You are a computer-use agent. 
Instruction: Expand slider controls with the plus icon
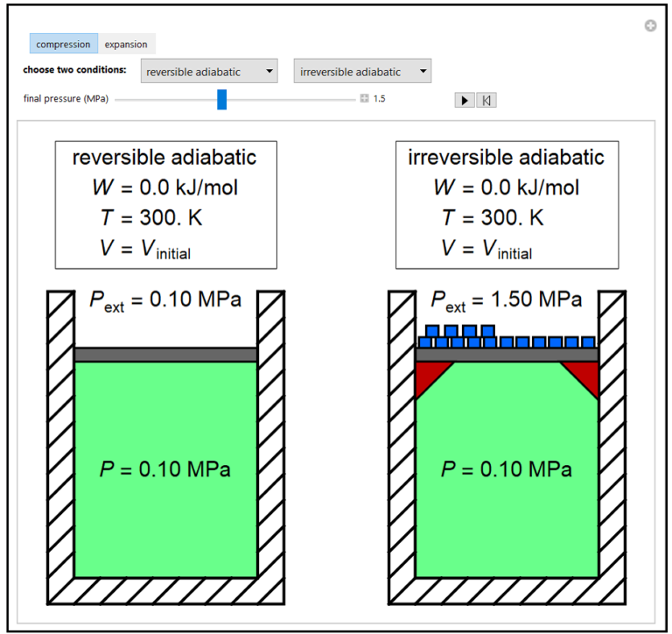coord(364,99)
